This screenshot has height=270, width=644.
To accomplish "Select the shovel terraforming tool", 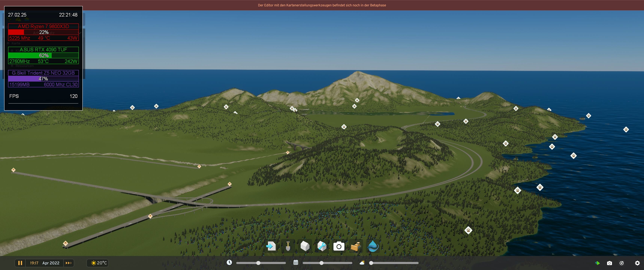I will tap(288, 246).
